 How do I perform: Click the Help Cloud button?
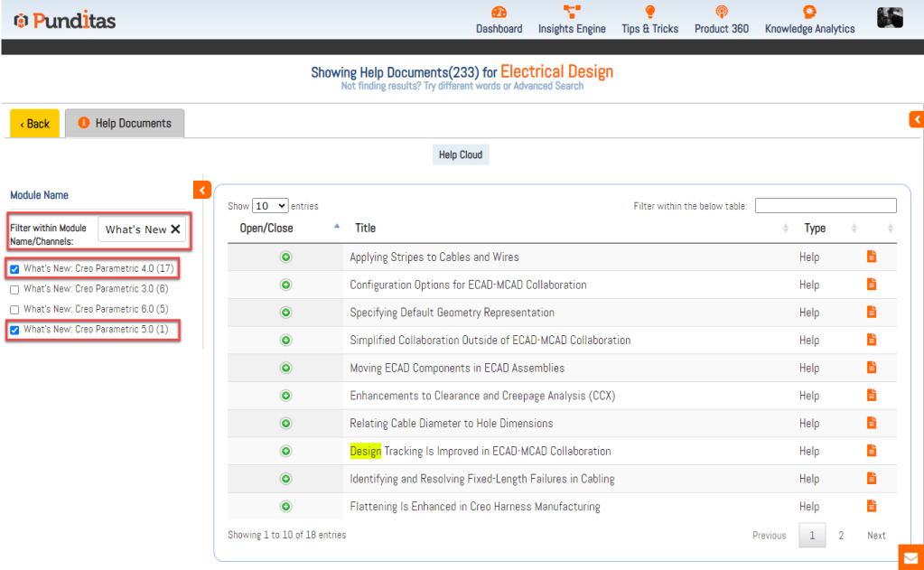[x=460, y=155]
